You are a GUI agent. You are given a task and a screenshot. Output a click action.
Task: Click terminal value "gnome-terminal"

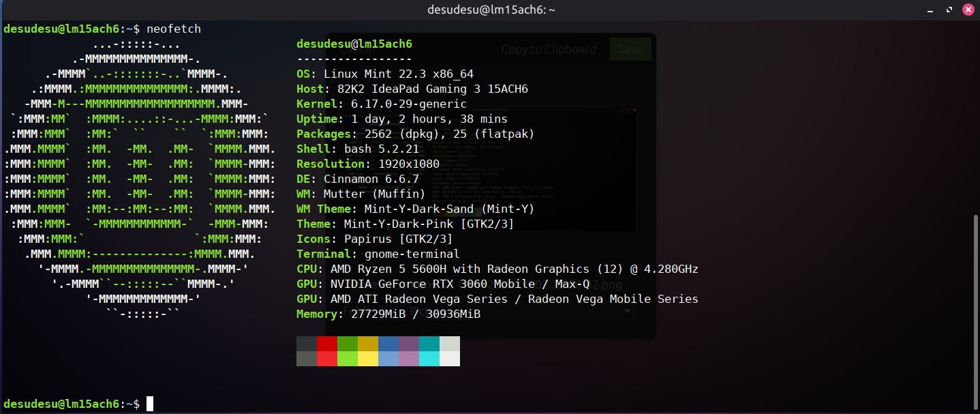pyautogui.click(x=412, y=254)
